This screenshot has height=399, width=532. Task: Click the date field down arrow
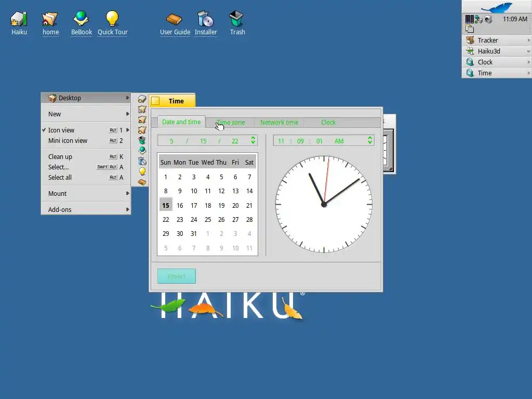pos(253,142)
